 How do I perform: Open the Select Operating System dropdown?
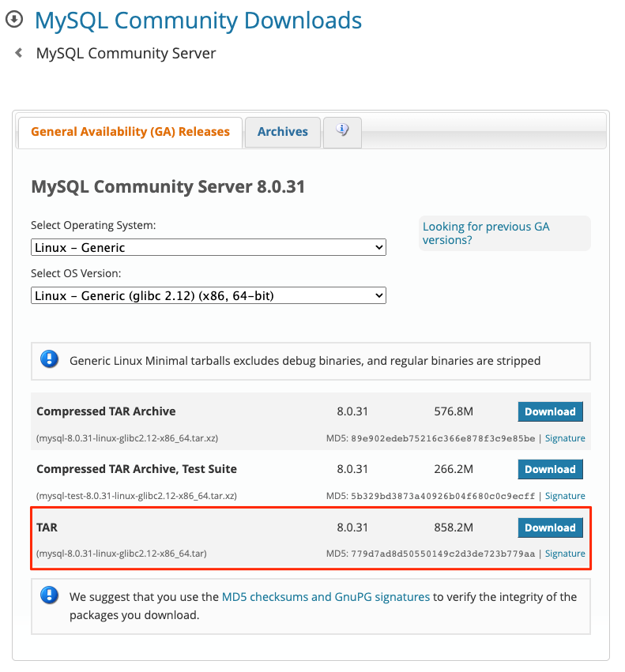[209, 247]
